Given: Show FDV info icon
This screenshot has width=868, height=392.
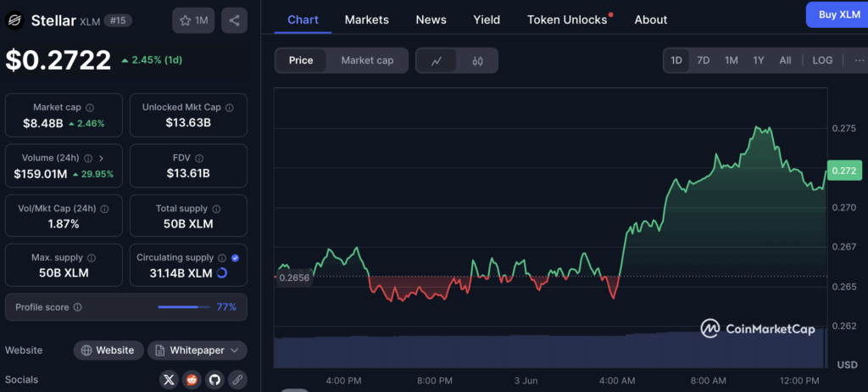Looking at the screenshot, I should [199, 158].
